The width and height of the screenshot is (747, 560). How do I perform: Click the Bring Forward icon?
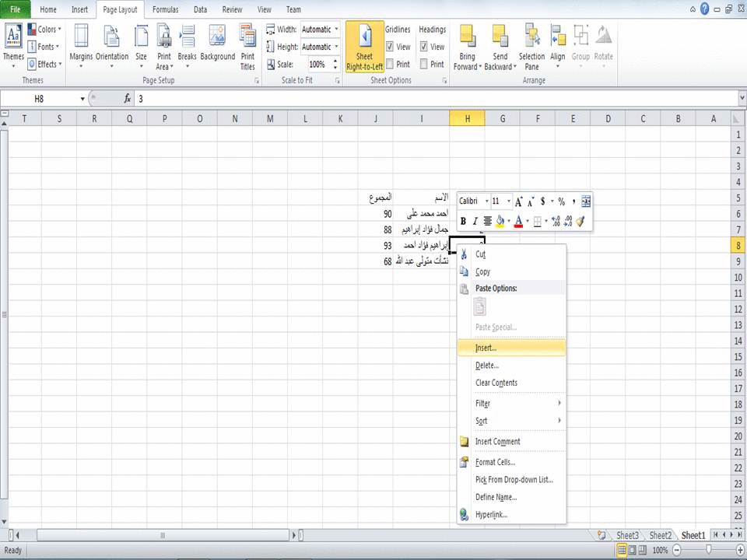(467, 37)
